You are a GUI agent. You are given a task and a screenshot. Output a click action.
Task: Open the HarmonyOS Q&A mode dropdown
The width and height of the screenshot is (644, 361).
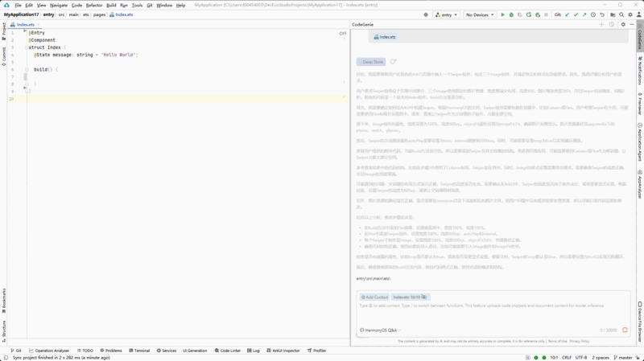click(x=379, y=330)
